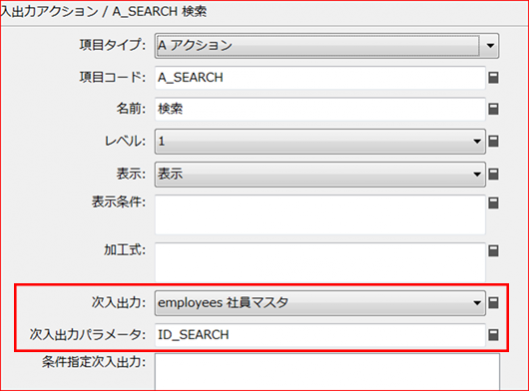Open the 表示 dropdown
Image resolution: width=529 pixels, height=391 pixels.
coord(320,174)
